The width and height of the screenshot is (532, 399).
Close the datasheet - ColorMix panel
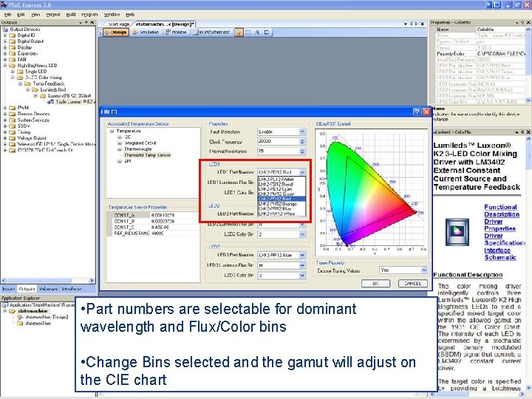(528, 132)
